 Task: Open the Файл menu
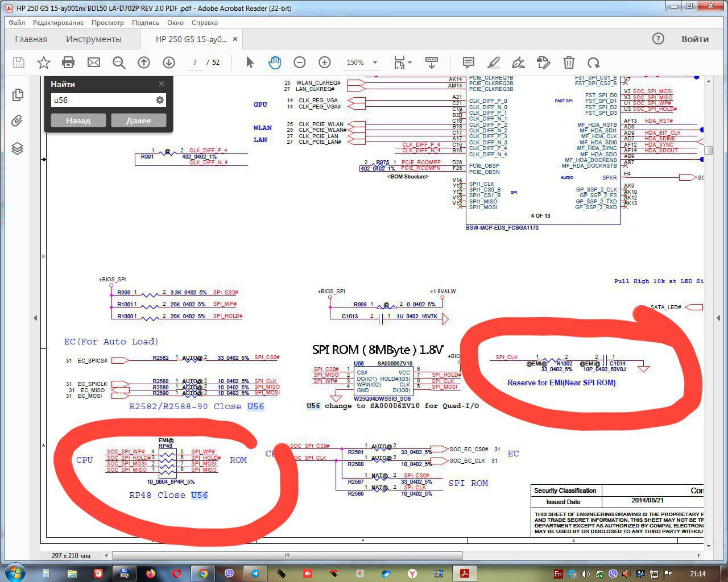(16, 23)
